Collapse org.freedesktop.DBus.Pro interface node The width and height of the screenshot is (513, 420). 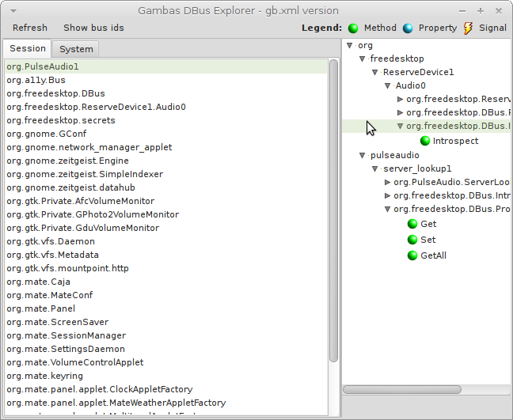click(x=387, y=209)
